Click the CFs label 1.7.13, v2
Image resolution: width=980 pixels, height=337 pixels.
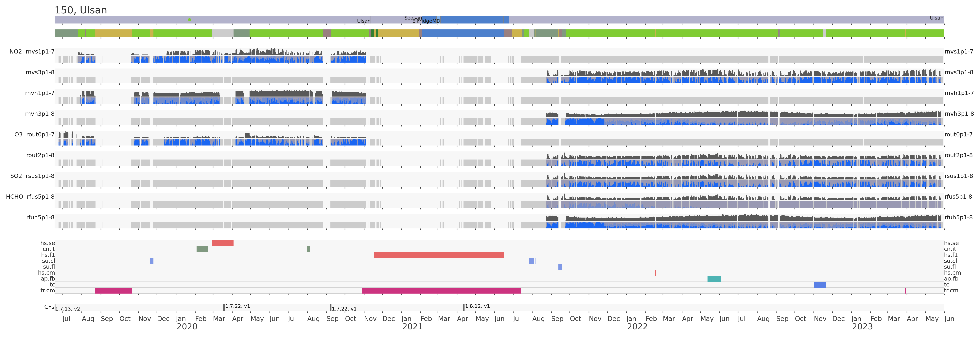[x=67, y=309]
